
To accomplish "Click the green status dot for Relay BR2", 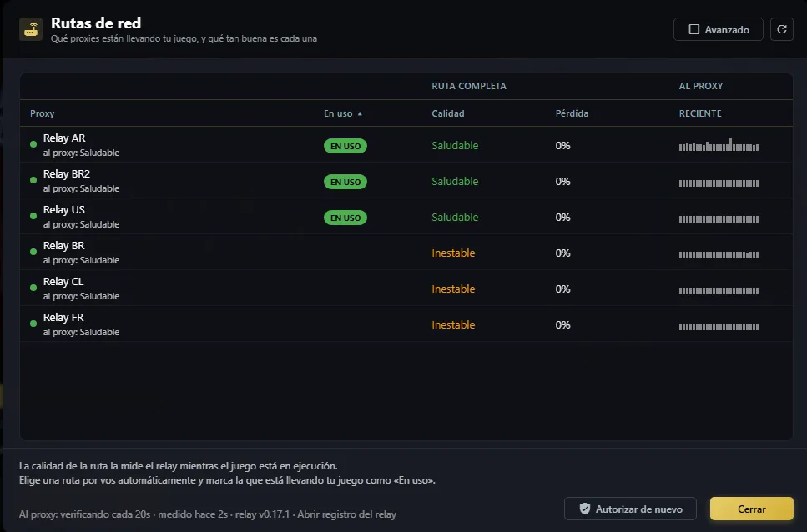I will (x=33, y=180).
